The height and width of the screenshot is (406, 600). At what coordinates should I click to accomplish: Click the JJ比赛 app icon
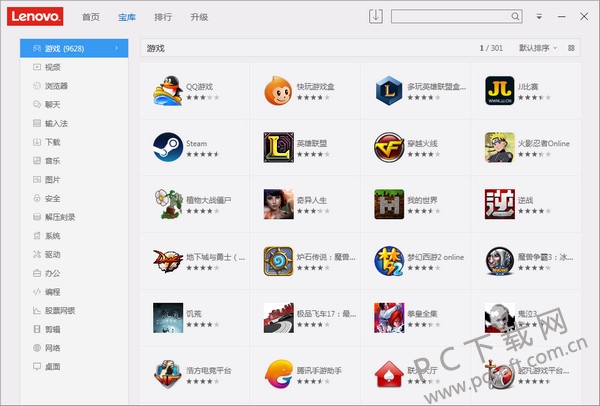click(500, 90)
